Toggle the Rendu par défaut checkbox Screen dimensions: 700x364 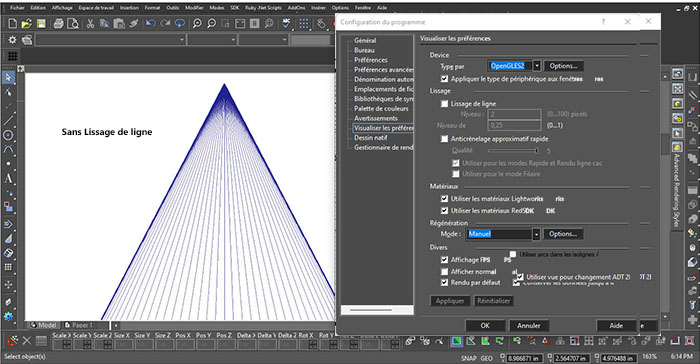coord(444,283)
